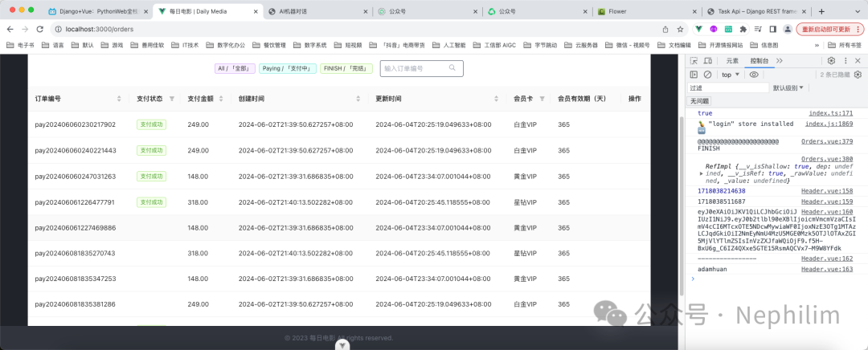The width and height of the screenshot is (868, 350).
Task: Open the green code-window extension icon
Action: click(x=728, y=29)
